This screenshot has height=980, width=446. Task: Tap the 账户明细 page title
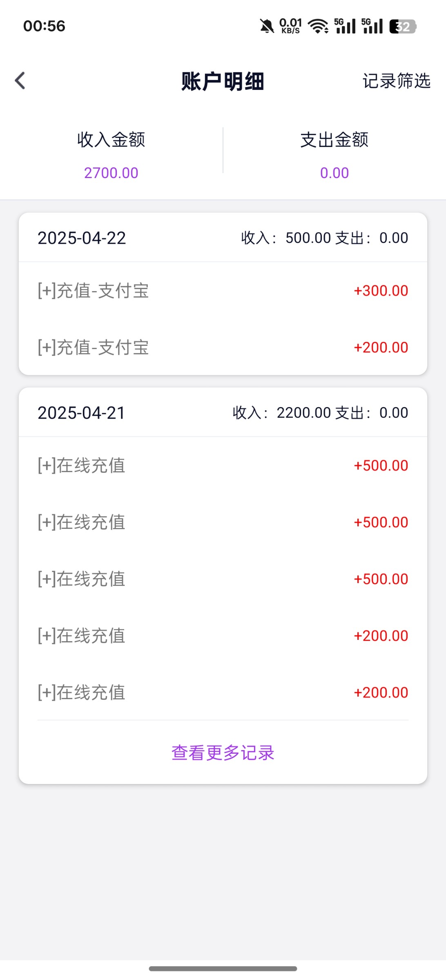[x=223, y=81]
